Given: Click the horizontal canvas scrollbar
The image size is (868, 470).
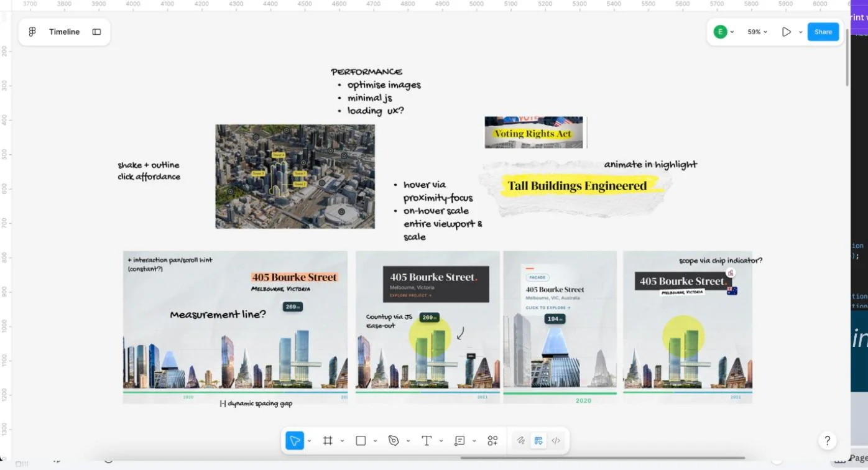Looking at the screenshot, I should [602, 458].
